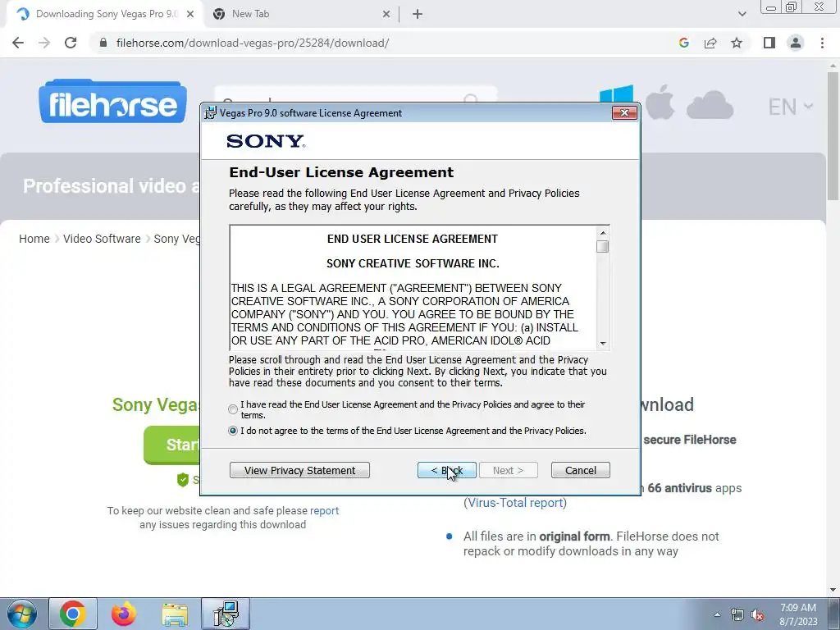Screen dimensions: 840x630
Task: Open the Chrome profile avatar
Action: tap(796, 43)
